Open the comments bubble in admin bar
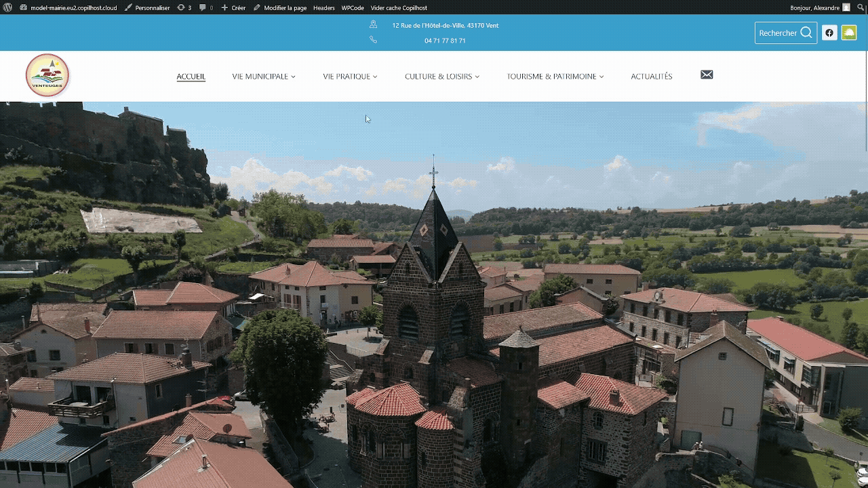This screenshot has width=868, height=488. (x=206, y=7)
